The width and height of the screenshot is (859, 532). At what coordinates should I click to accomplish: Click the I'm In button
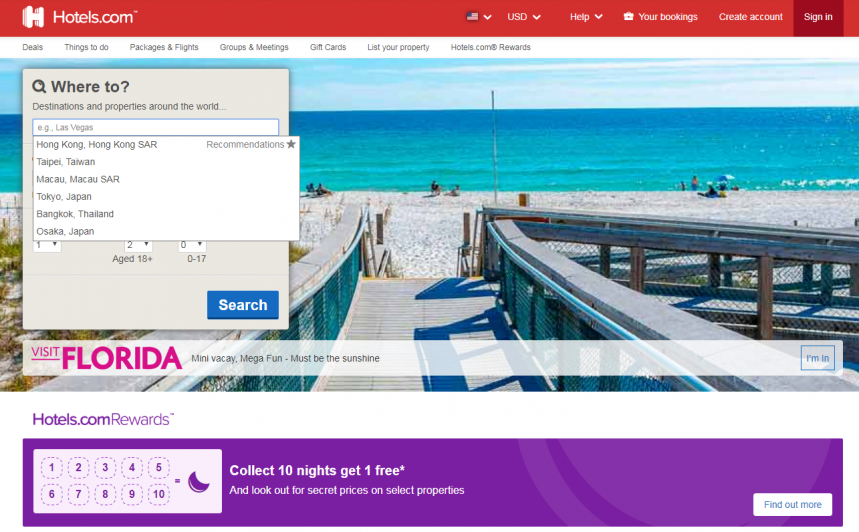click(x=817, y=358)
